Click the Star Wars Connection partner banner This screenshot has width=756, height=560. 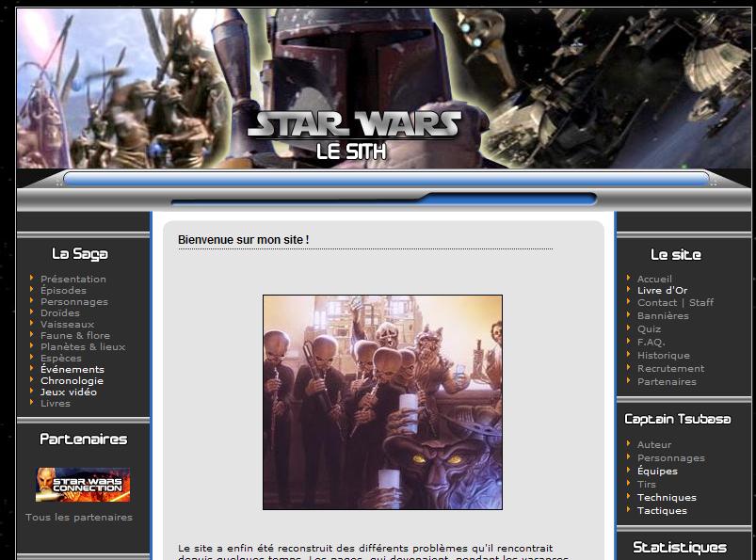(83, 485)
